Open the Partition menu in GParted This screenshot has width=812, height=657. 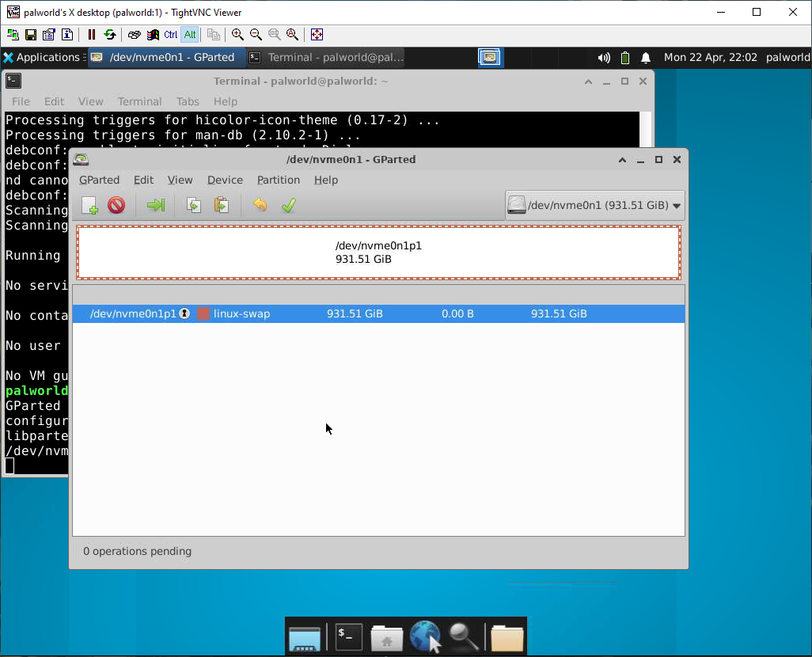[x=279, y=180]
